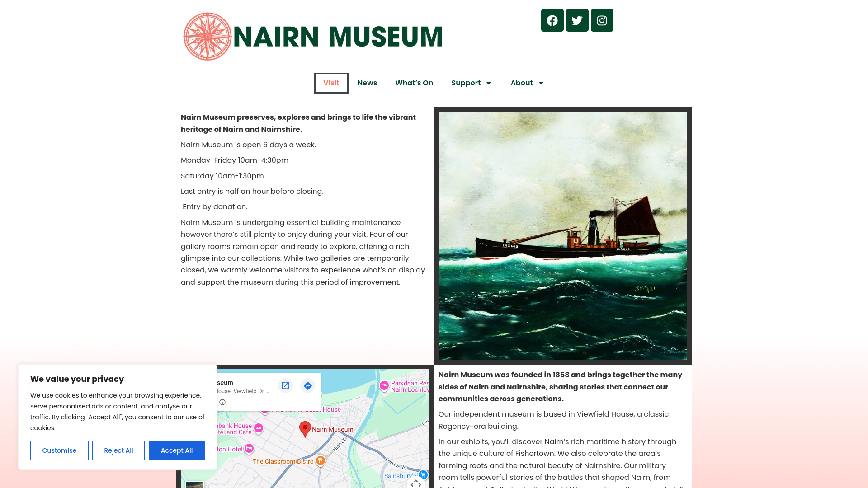Open the museum's Twitter profile
Screen dimensions: 868x488
[x=577, y=20]
